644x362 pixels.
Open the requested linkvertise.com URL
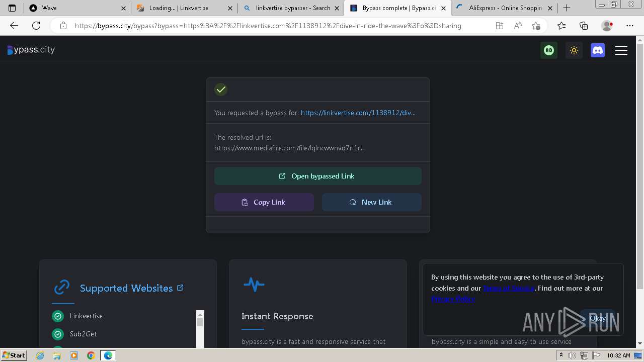click(x=358, y=113)
